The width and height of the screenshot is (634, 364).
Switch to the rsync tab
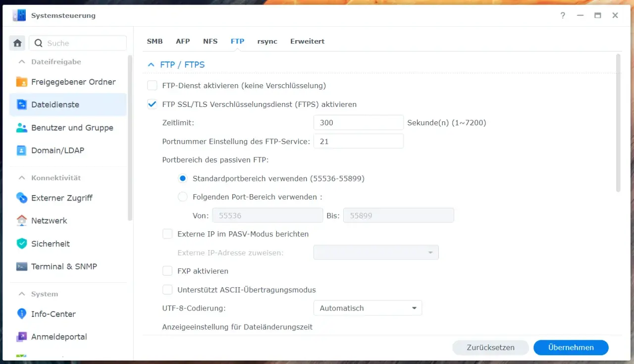tap(267, 41)
